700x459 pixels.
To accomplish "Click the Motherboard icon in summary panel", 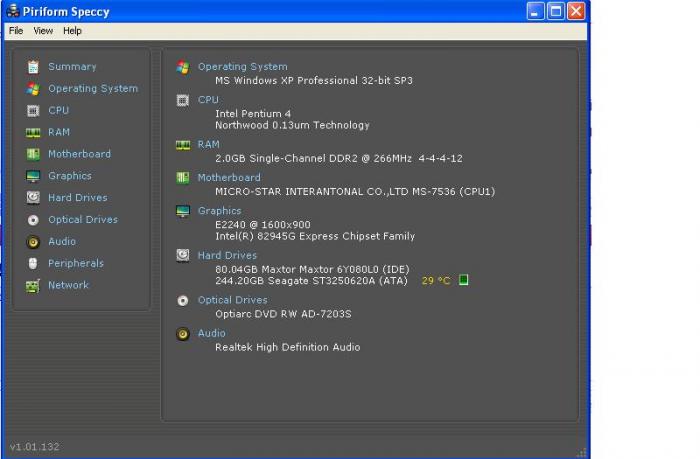I will (x=183, y=178).
